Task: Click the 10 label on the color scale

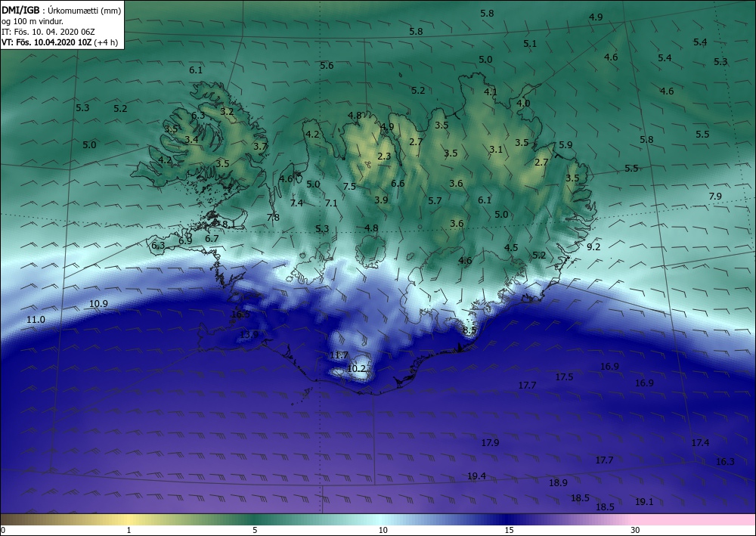Action: [x=383, y=530]
